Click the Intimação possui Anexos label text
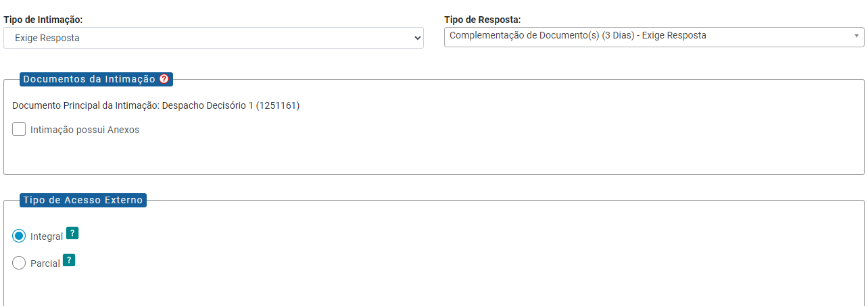Image resolution: width=868 pixels, height=306 pixels. click(x=85, y=130)
